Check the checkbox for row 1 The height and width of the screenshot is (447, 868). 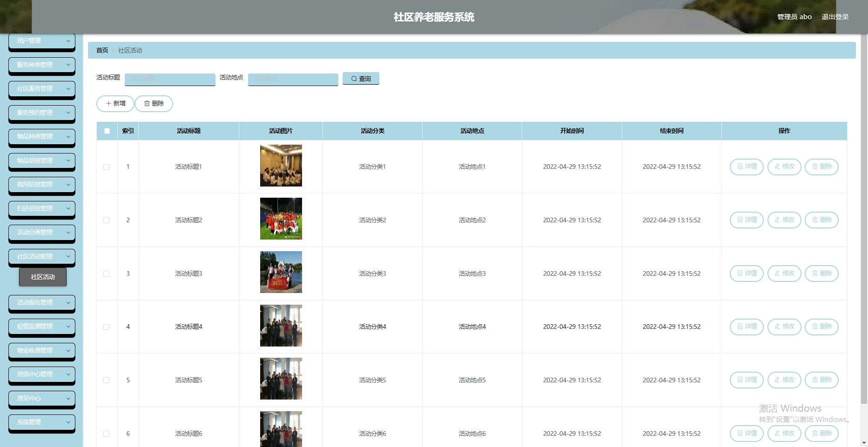point(107,167)
